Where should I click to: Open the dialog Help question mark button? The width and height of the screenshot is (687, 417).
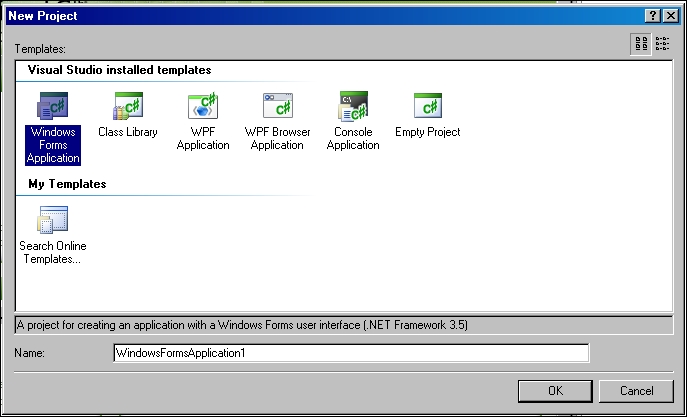(x=653, y=16)
